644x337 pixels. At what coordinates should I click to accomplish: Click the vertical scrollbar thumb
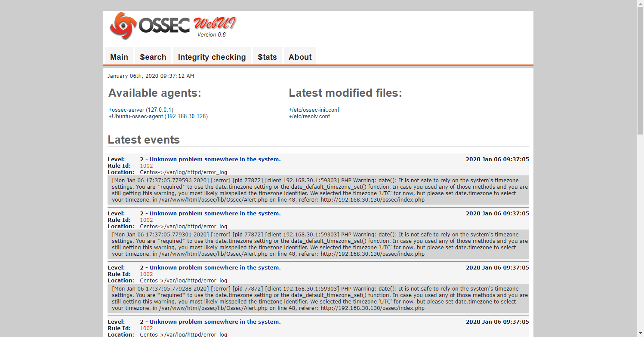pyautogui.click(x=640, y=71)
